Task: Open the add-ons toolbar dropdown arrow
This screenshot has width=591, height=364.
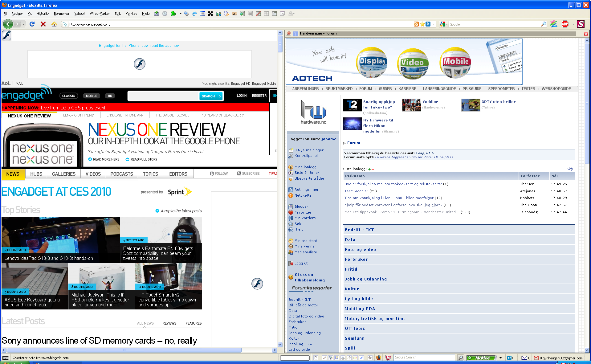Action: [181, 14]
